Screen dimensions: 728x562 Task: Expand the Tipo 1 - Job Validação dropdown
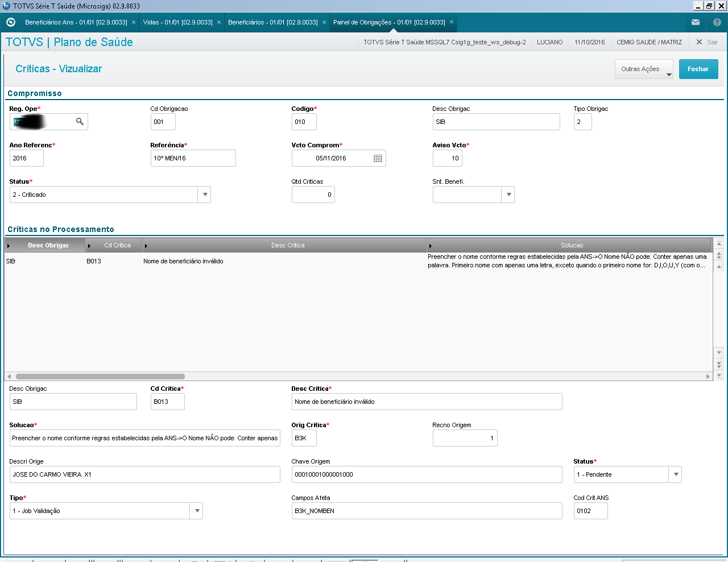coord(197,511)
